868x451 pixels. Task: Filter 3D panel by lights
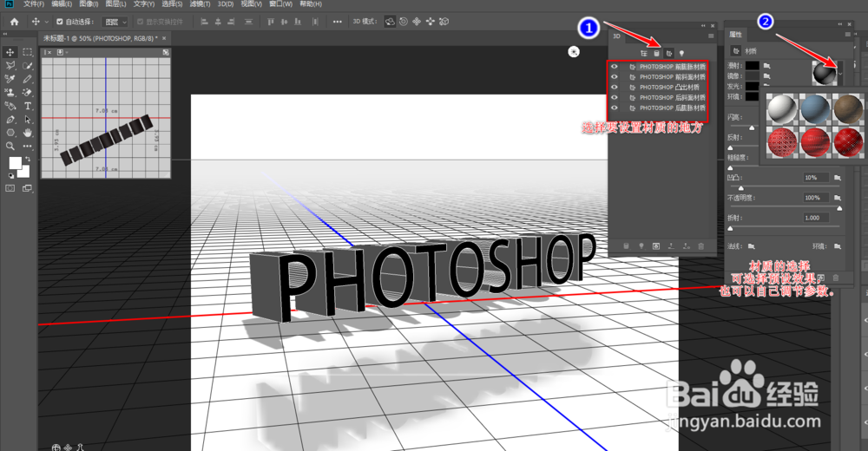click(x=681, y=54)
